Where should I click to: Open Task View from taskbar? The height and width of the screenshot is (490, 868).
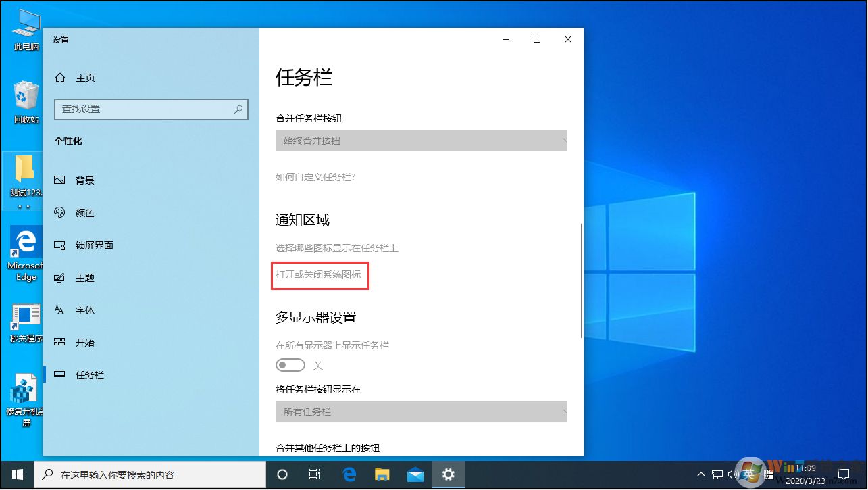[x=315, y=475]
